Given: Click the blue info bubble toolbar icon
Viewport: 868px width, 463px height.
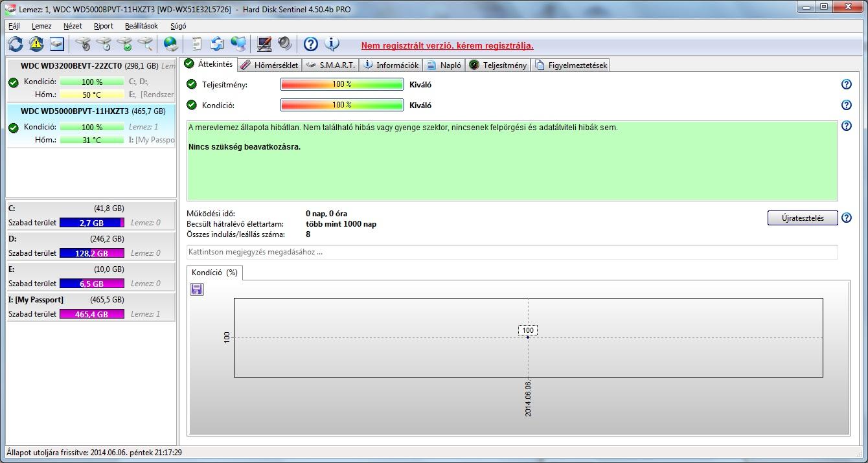Looking at the screenshot, I should 332,43.
